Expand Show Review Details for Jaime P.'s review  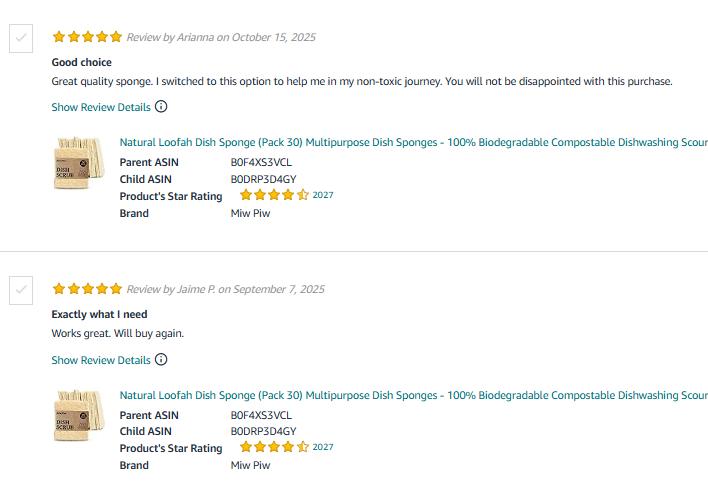101,360
